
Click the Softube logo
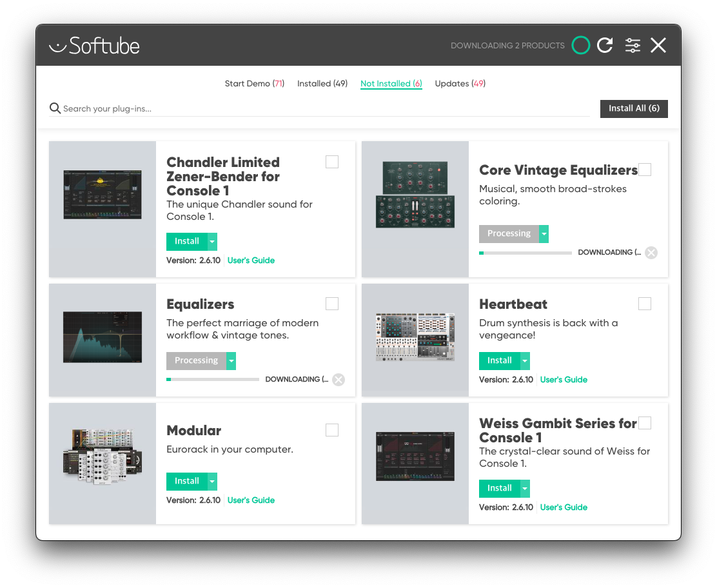pyautogui.click(x=94, y=45)
